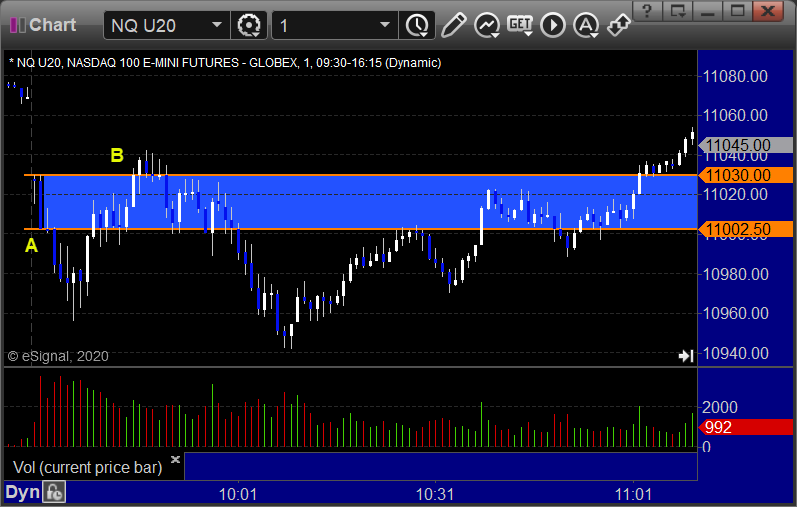
Task: Start bar replay with the play icon
Action: coord(553,25)
